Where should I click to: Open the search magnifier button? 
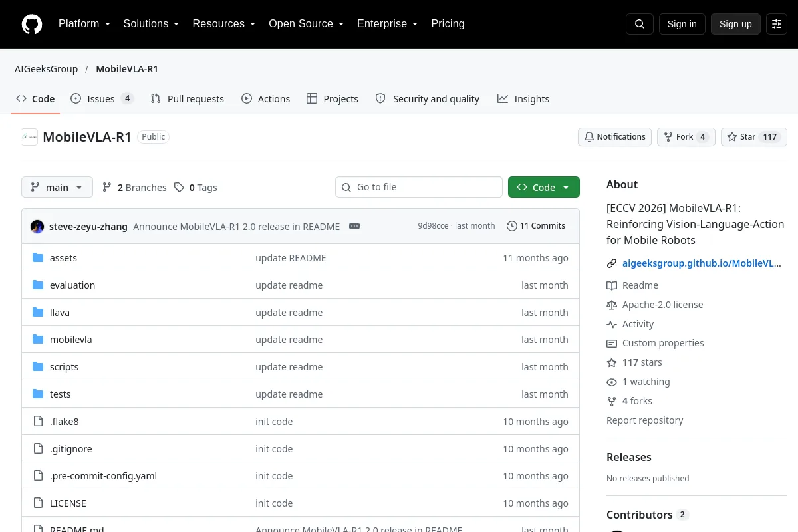tap(640, 24)
